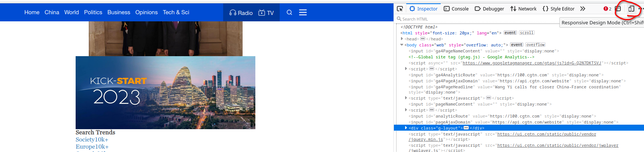Expand the div g-layout node
The image size is (644, 152).
pyautogui.click(x=406, y=128)
